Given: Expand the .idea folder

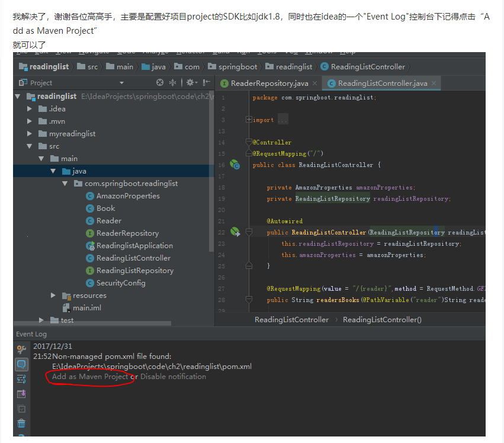Looking at the screenshot, I should pyautogui.click(x=30, y=108).
